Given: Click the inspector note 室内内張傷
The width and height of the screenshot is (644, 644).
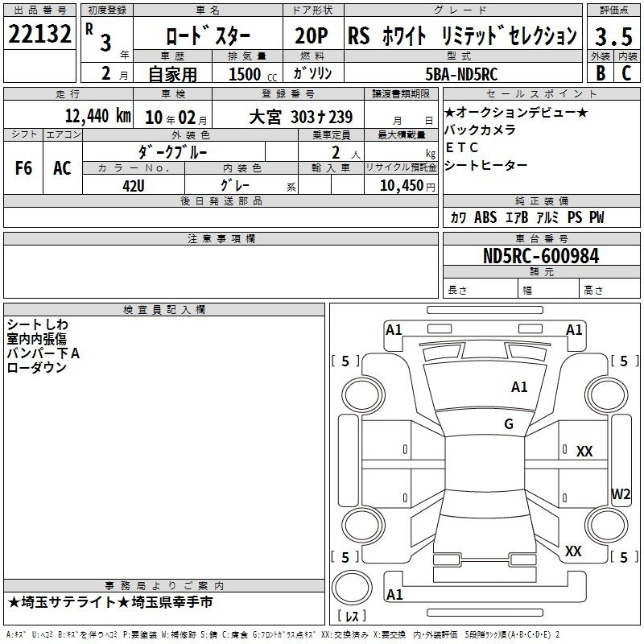Looking at the screenshot, I should point(36,339).
